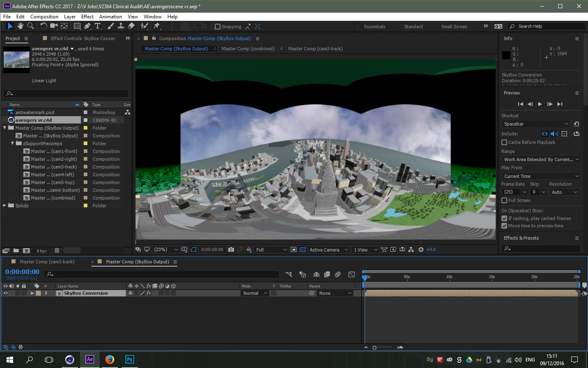Uncheck If caching, play cached frames
The image size is (588, 368).
point(504,218)
